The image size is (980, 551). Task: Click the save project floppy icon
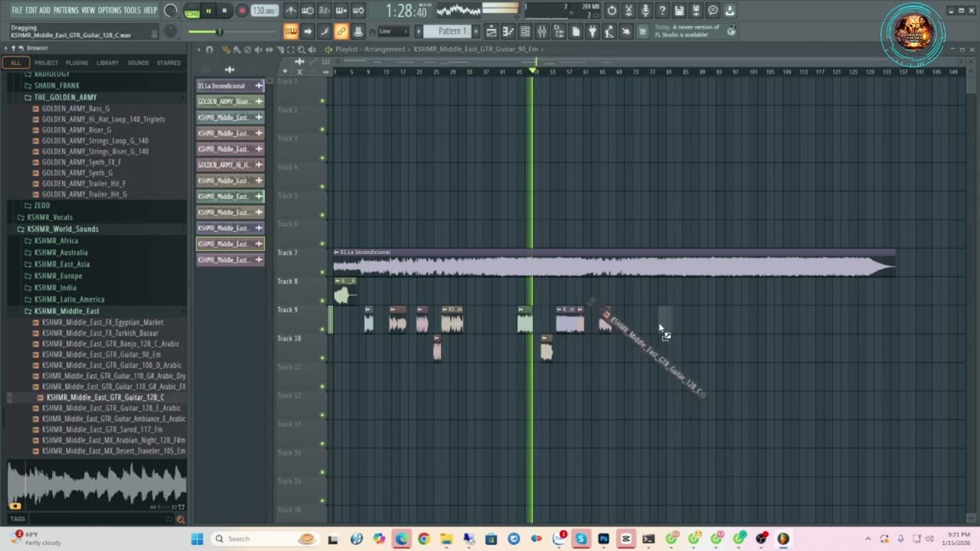(679, 11)
